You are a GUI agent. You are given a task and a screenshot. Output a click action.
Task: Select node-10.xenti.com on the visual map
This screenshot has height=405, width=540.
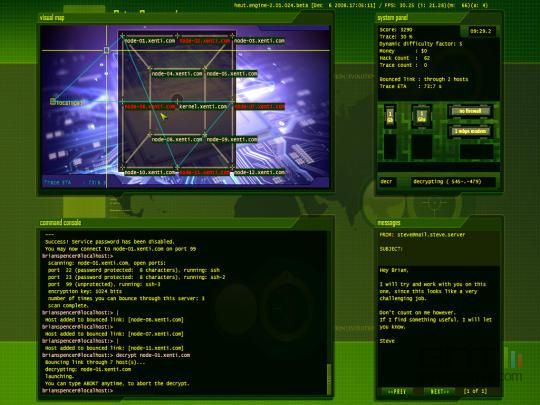(149, 172)
